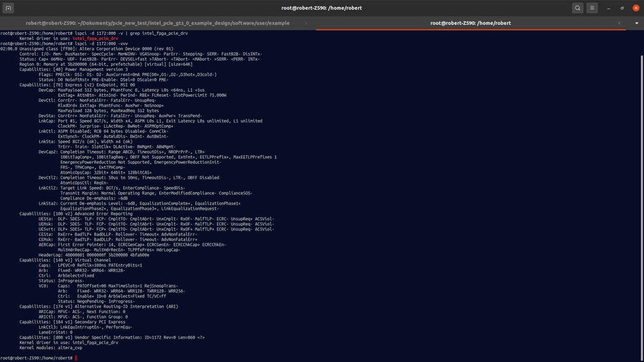The image size is (644, 362).
Task: Click the 'UESta:' error status line
Action: [157, 219]
